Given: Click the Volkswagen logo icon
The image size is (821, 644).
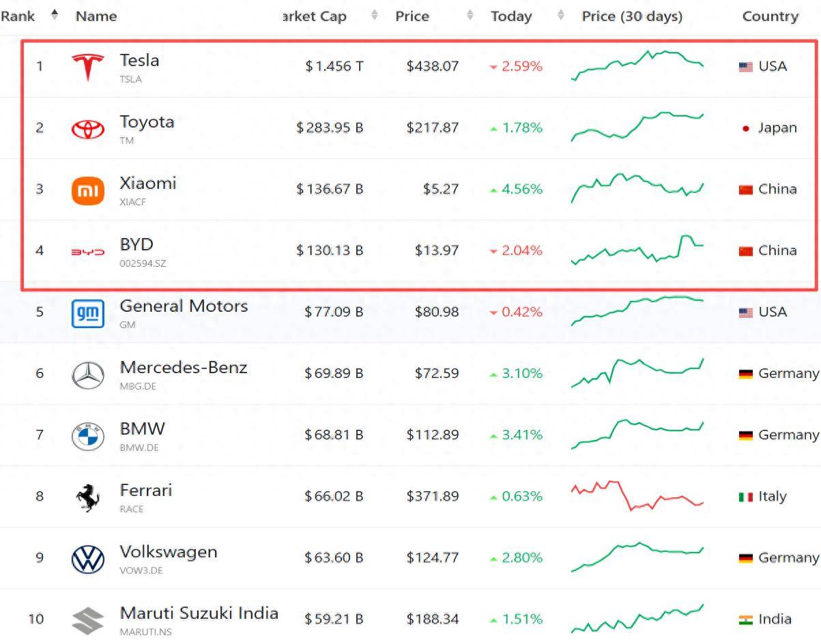Looking at the screenshot, I should pyautogui.click(x=88, y=559).
